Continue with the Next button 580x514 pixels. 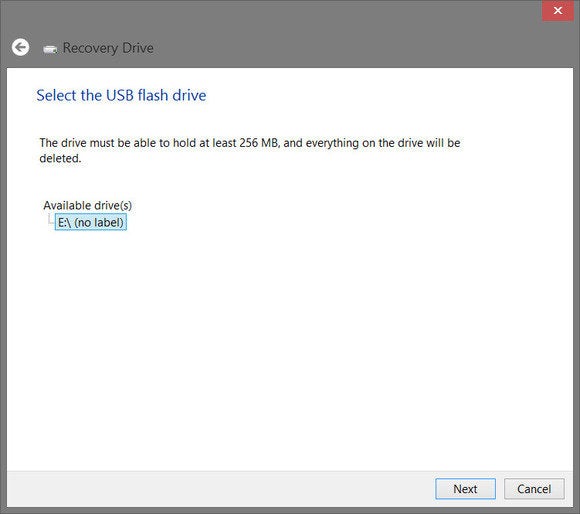(465, 489)
